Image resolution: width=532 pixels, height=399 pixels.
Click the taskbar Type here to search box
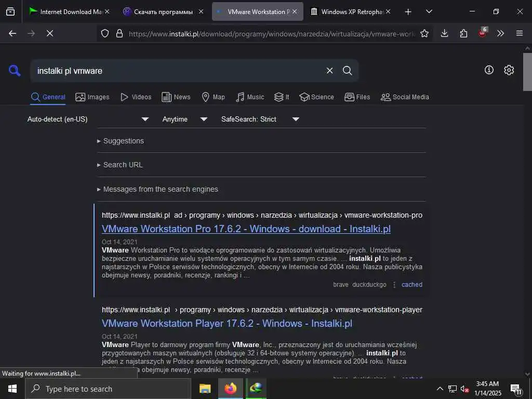pos(108,389)
